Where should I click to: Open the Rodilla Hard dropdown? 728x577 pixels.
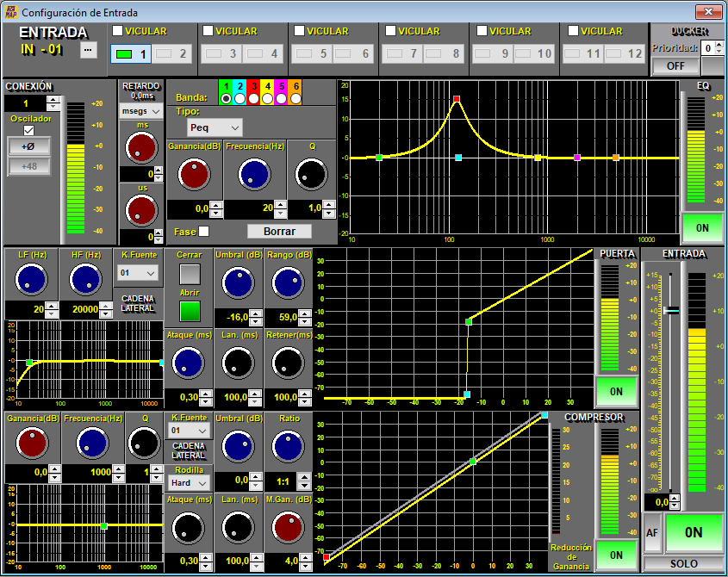coord(189,483)
